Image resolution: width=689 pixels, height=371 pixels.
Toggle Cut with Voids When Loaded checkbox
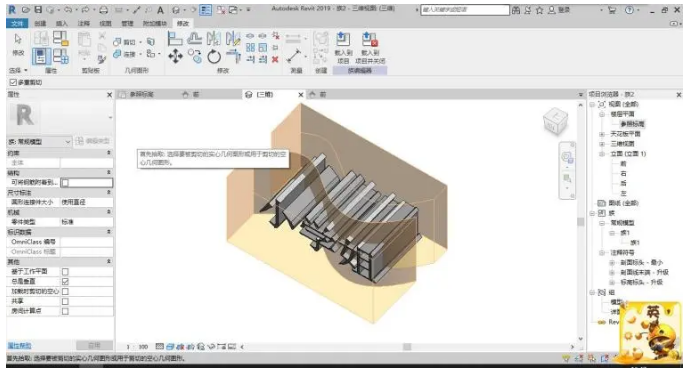(65, 291)
